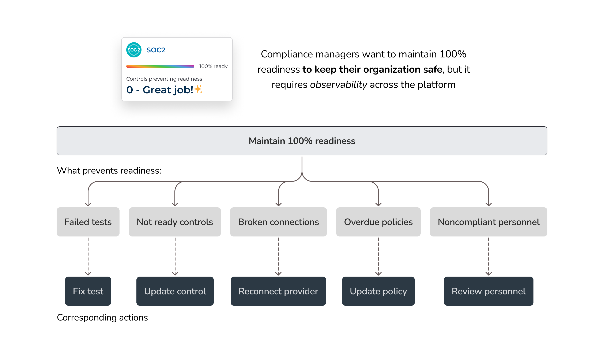Screen dimensions: 604x364
Task: Click the "Controls preventing readiness" label
Action: [x=164, y=79]
